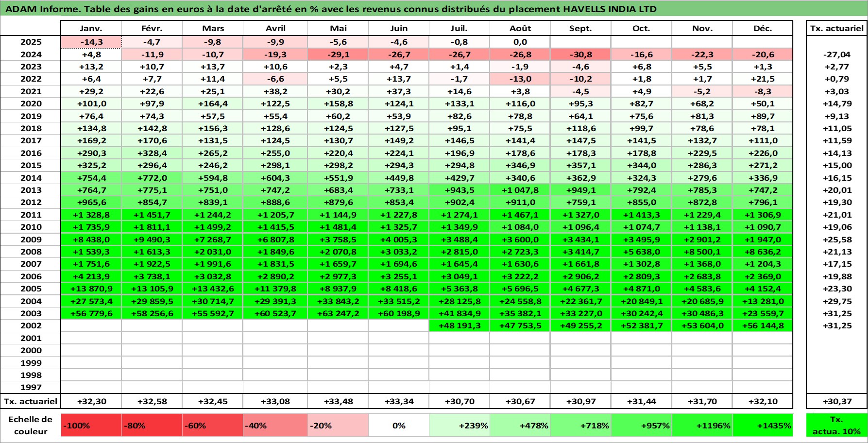
Task: Select the +32,30 actuarial rate under Janv.
Action: pos(91,401)
